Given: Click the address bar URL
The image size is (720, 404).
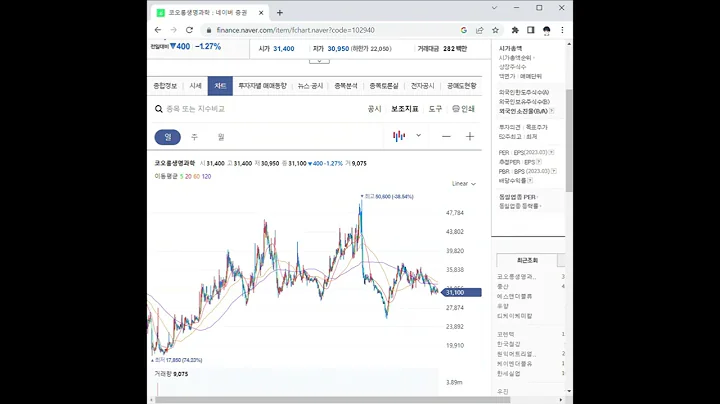Looking at the screenshot, I should pos(295,30).
